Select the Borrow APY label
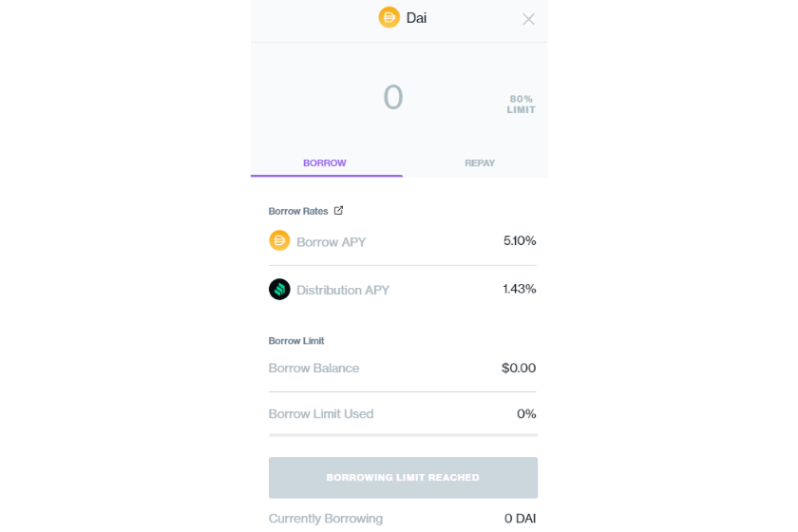This screenshot has height=532, width=798. [332, 242]
